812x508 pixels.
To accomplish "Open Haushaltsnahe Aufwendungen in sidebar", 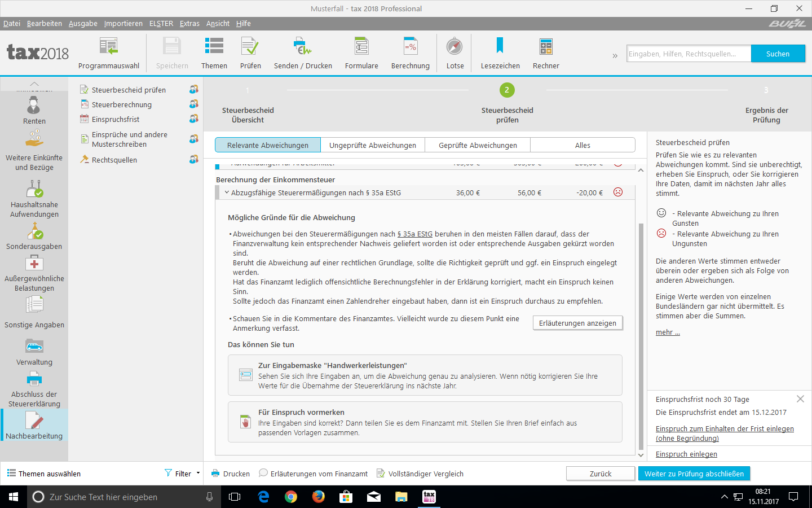I will (x=34, y=199).
